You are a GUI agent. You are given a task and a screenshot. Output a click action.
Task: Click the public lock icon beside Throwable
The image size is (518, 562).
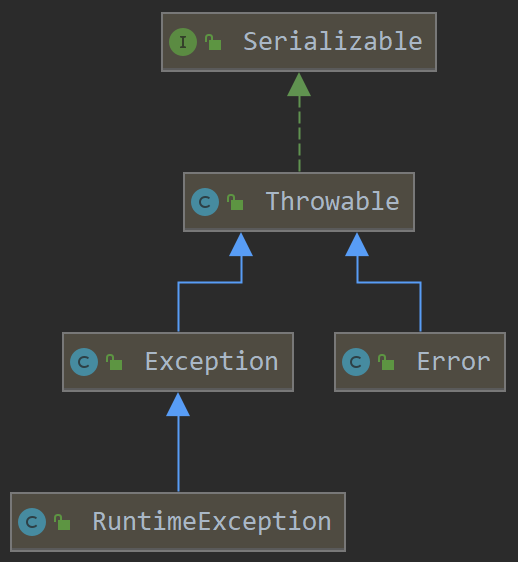[235, 202]
